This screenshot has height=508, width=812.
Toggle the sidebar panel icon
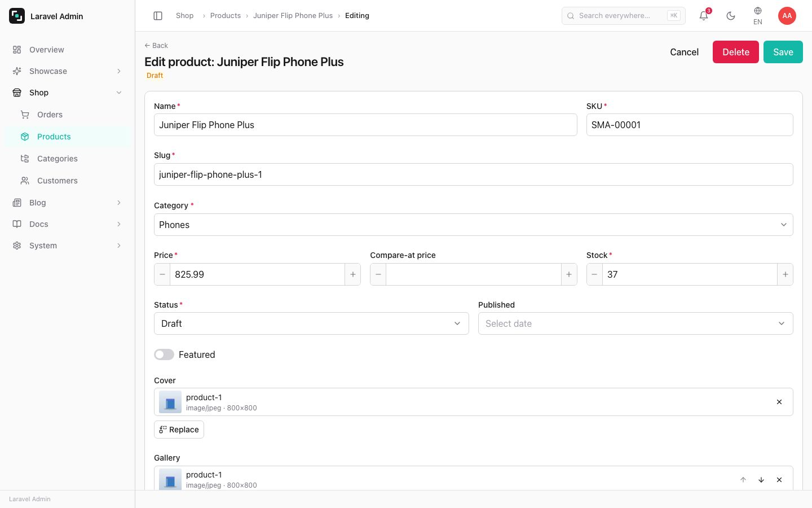coord(158,16)
